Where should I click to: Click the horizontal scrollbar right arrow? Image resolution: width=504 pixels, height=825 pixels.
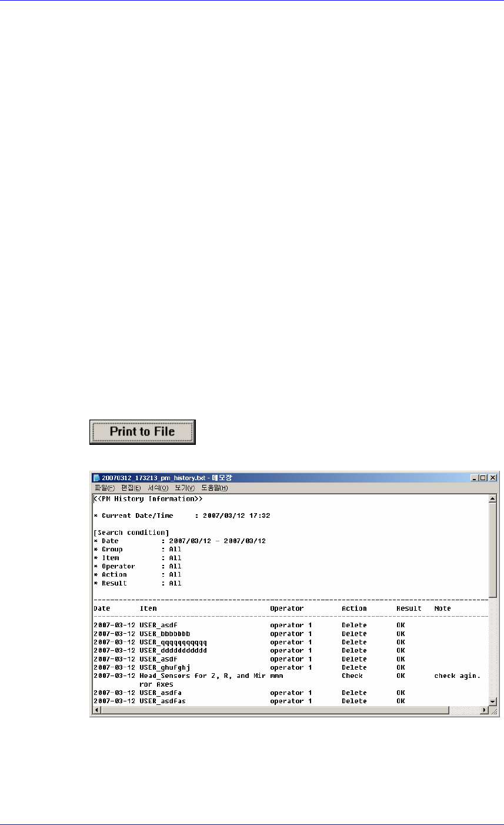click(485, 710)
